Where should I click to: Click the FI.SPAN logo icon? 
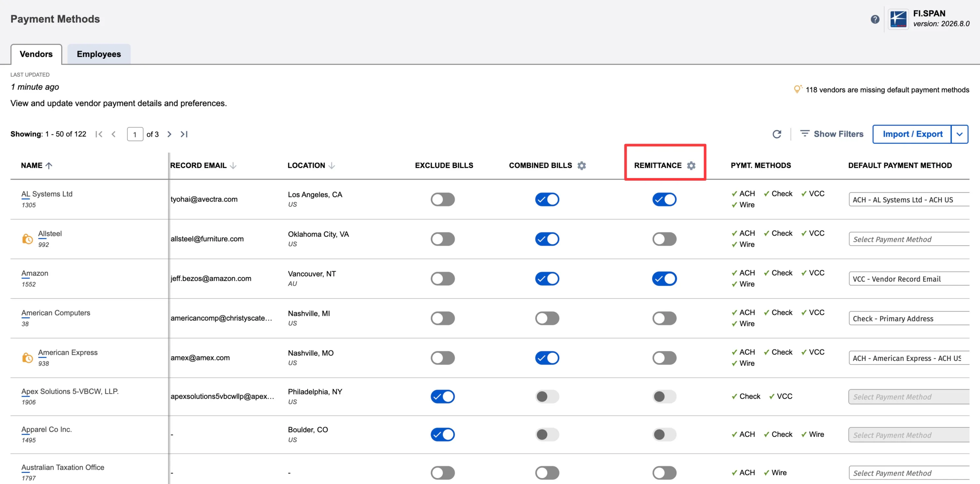click(898, 19)
